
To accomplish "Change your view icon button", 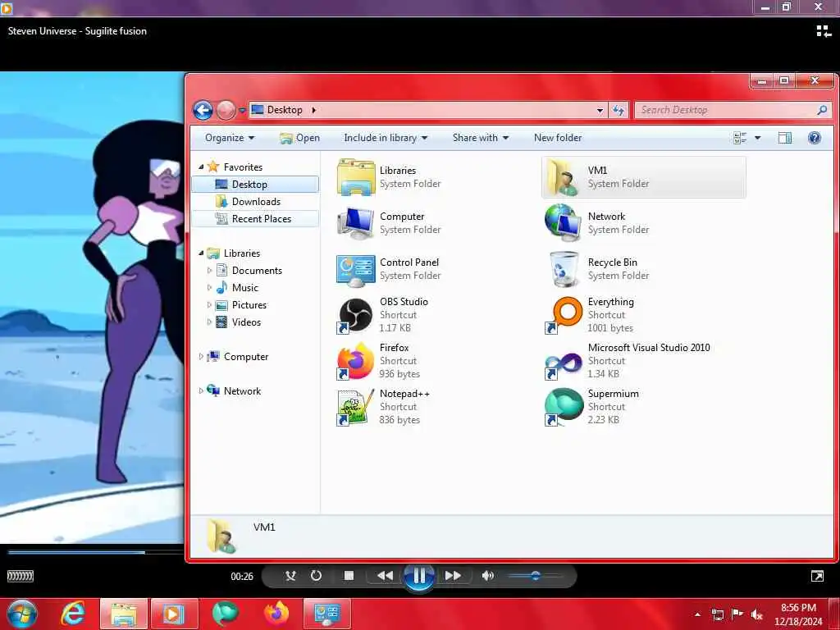I will [740, 138].
